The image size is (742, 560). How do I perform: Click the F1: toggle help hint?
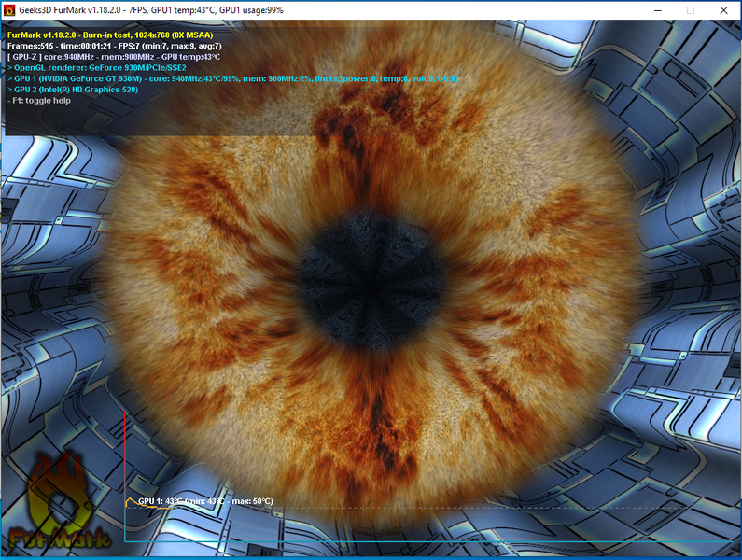tap(39, 101)
